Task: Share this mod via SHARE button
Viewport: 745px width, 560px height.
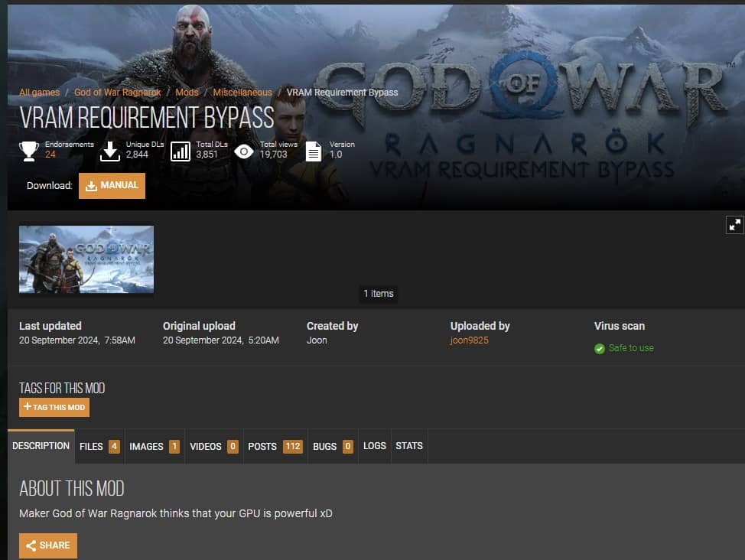Action: tap(48, 545)
